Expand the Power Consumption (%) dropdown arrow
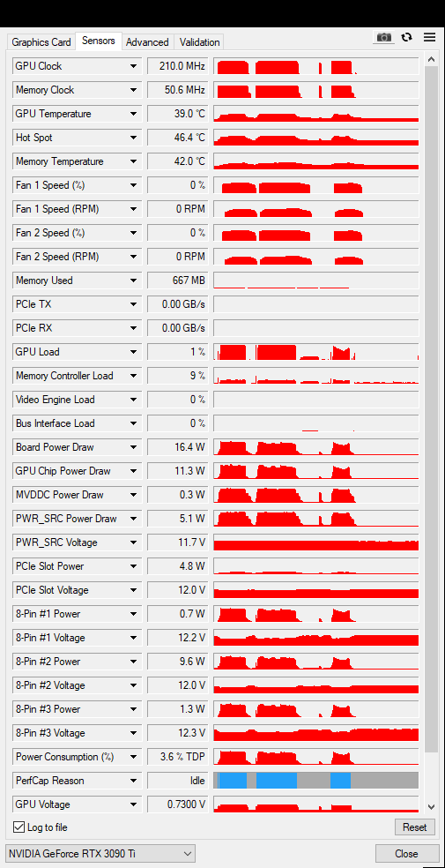 click(133, 757)
